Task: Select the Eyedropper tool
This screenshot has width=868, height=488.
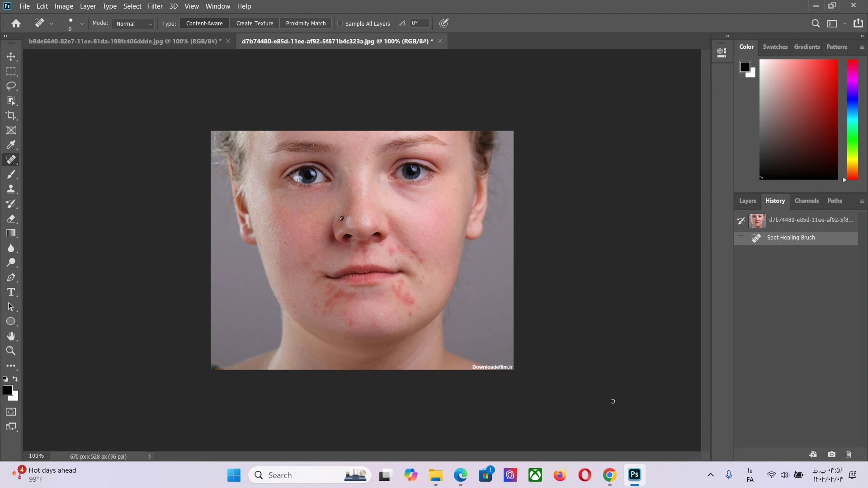Action: (x=11, y=145)
